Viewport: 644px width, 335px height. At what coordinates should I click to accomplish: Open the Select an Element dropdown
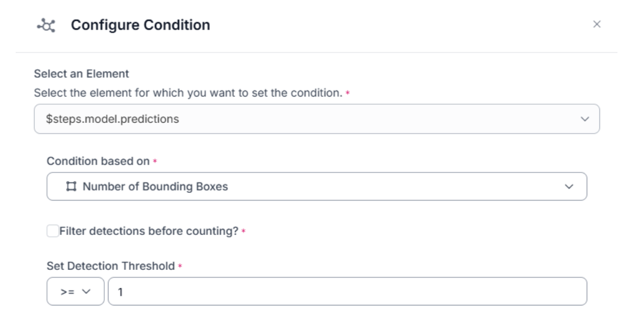tap(317, 119)
